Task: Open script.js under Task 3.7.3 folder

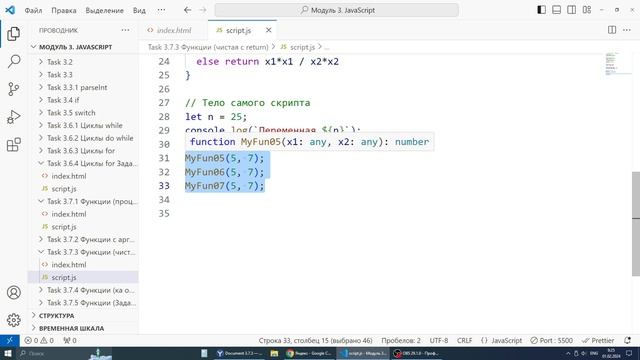Action: tap(83, 277)
